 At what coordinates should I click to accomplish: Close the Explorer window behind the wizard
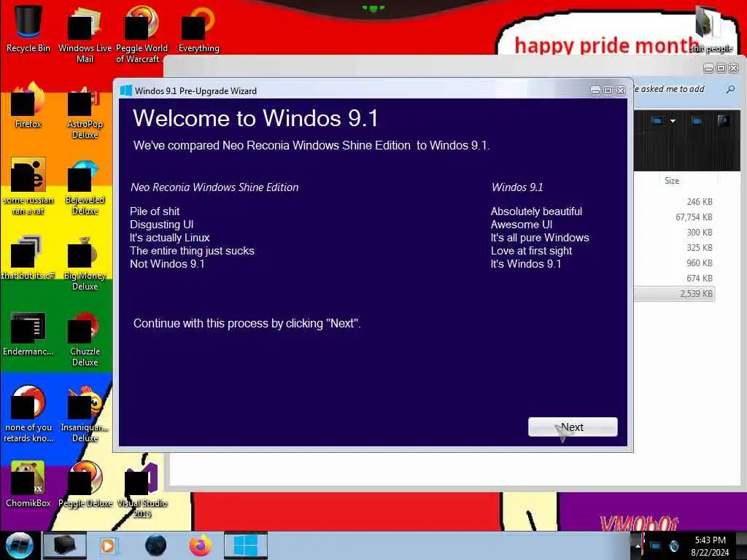click(734, 68)
